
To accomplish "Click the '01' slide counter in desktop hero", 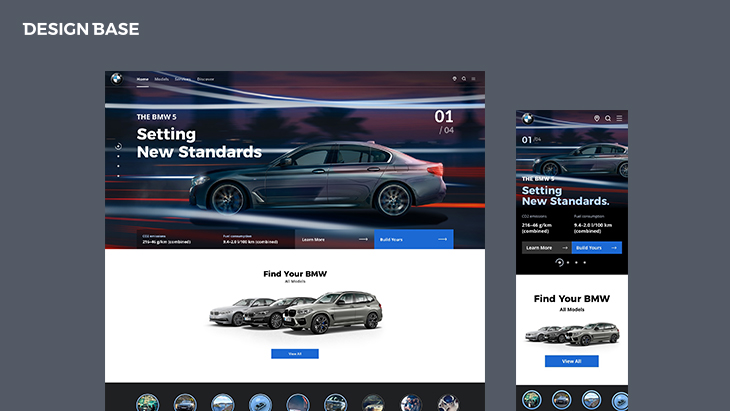I will (444, 116).
